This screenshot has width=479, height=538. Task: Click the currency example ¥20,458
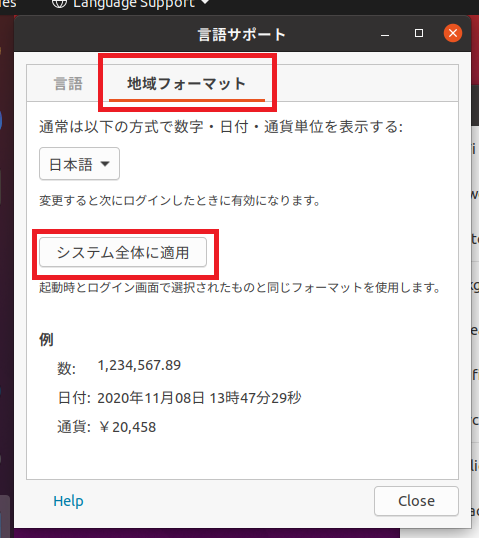click(x=127, y=427)
